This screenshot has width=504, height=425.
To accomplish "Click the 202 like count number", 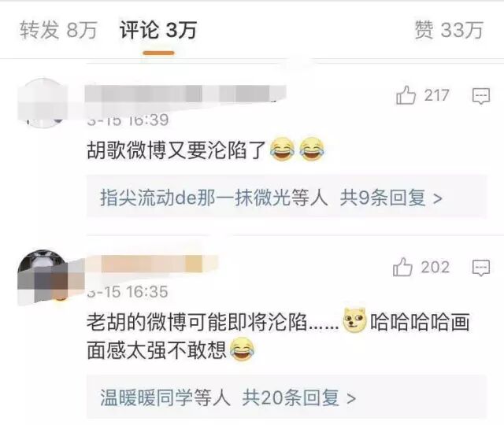I will pos(435,268).
